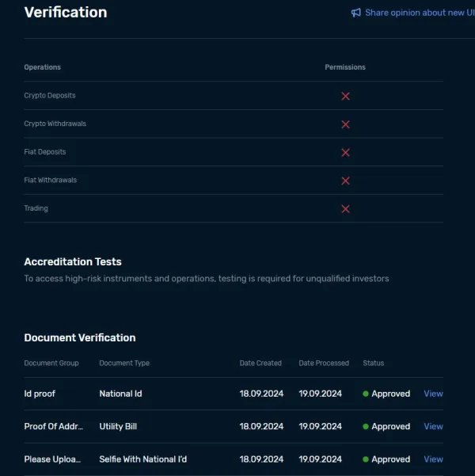The height and width of the screenshot is (476, 475).
Task: Select the Accreditation Tests heading
Action: coord(73,261)
